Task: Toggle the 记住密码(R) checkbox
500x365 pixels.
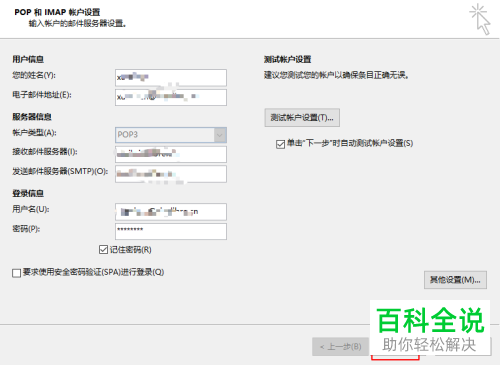Action: point(103,250)
